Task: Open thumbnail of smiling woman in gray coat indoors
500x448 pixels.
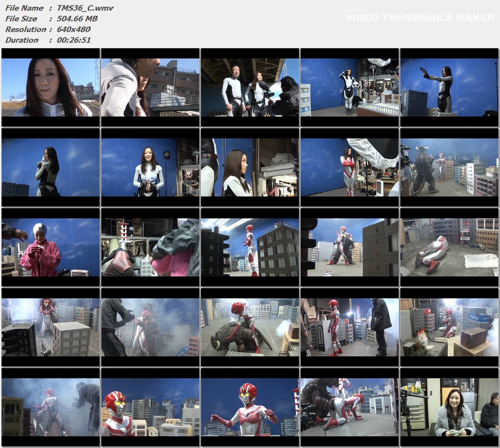Action: point(449,407)
